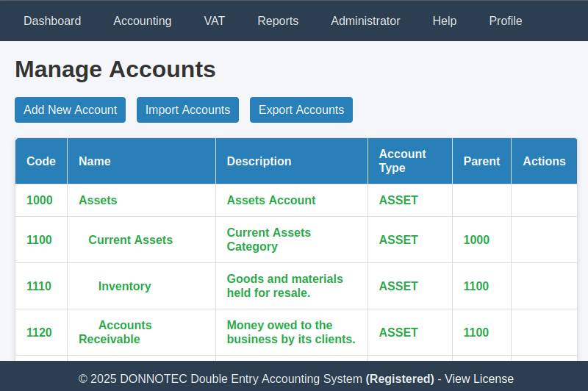The image size is (588, 391).
Task: Click the Import Accounts button
Action: 187,110
